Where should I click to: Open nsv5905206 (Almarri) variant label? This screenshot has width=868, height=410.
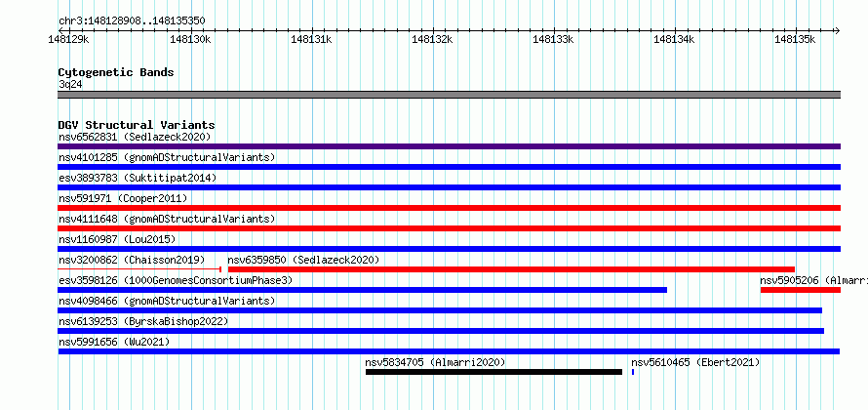pos(813,280)
